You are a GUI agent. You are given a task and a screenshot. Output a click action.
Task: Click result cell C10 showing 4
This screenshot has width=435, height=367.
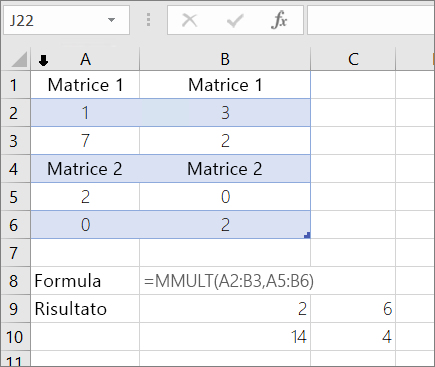click(x=353, y=337)
